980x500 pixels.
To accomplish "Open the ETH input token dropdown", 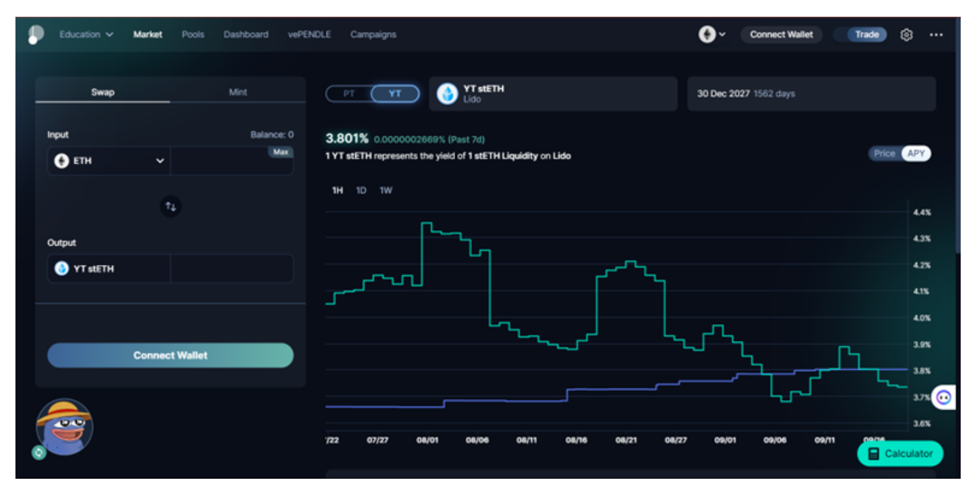I will pyautogui.click(x=109, y=161).
